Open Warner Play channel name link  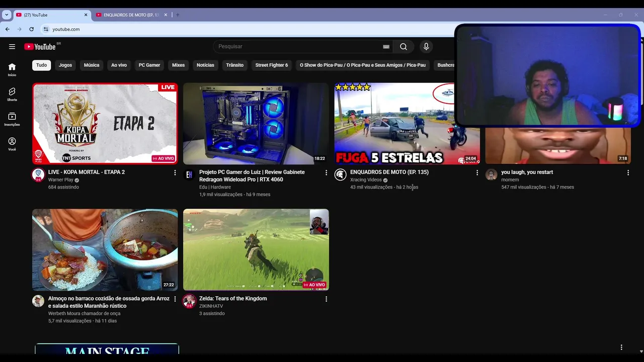pos(61,179)
